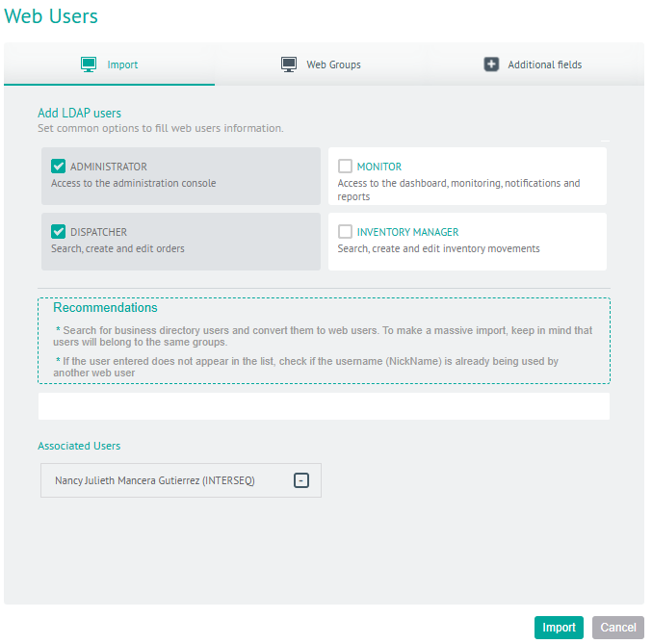
Task: Click the MONITOR role label text
Action: coord(379,167)
